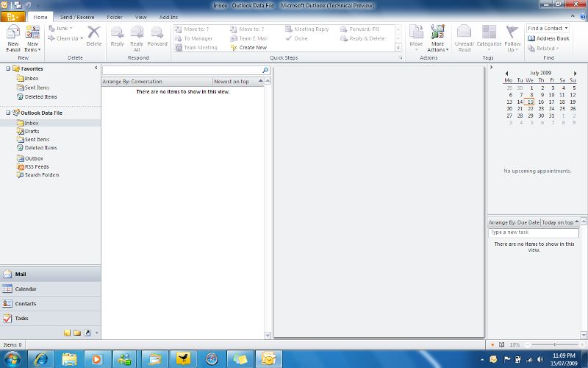Open the Outbox folder

coord(34,158)
